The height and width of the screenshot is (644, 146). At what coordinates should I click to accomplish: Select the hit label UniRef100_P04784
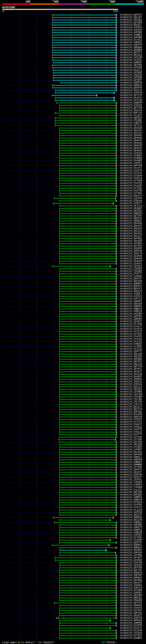131,563
